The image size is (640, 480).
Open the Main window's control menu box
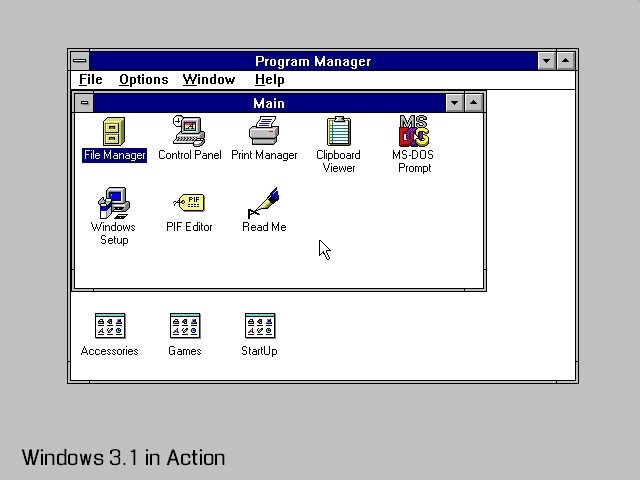(x=84, y=103)
